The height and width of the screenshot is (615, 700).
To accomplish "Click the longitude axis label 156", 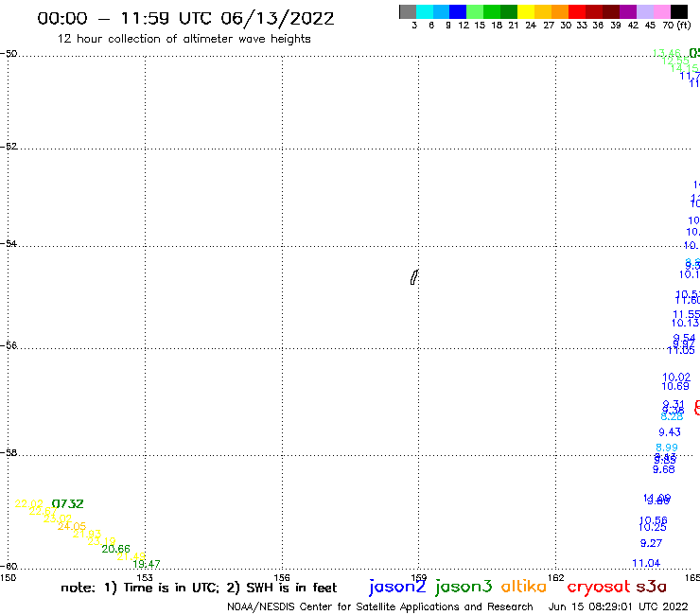I will [282, 577].
